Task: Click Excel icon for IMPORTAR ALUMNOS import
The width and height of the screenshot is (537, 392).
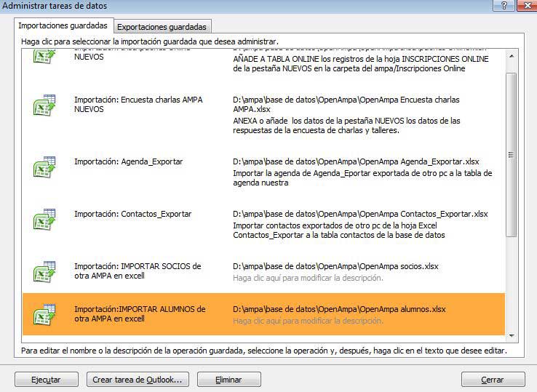Action: pos(44,315)
